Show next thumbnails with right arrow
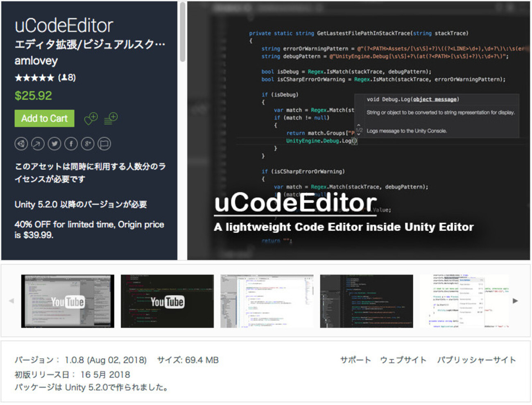 (x=515, y=301)
